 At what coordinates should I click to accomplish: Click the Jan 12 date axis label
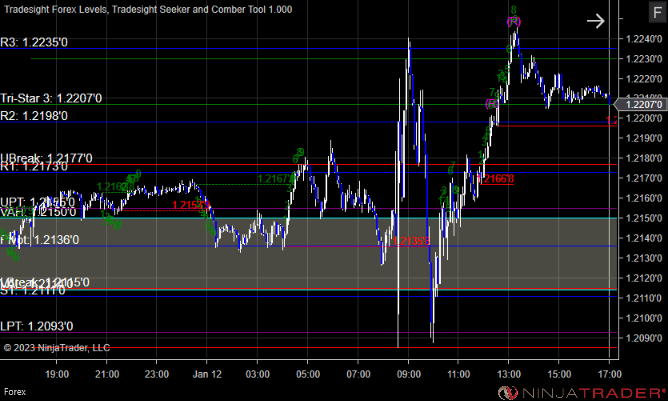[x=207, y=374]
